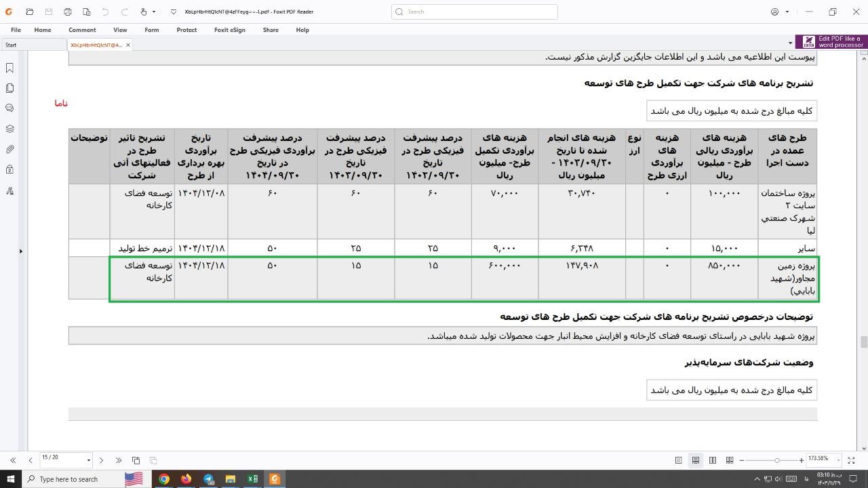Go to the next page arrow
This screenshot has width=868, height=488.
pos(101,460)
